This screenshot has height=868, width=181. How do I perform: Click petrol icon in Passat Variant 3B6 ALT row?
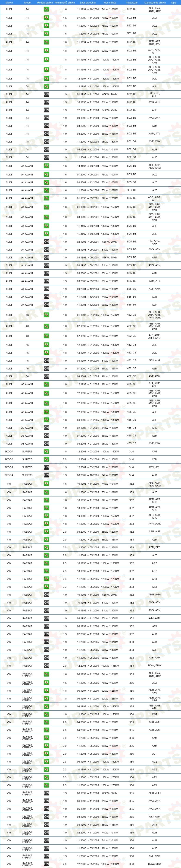click(47, 754)
